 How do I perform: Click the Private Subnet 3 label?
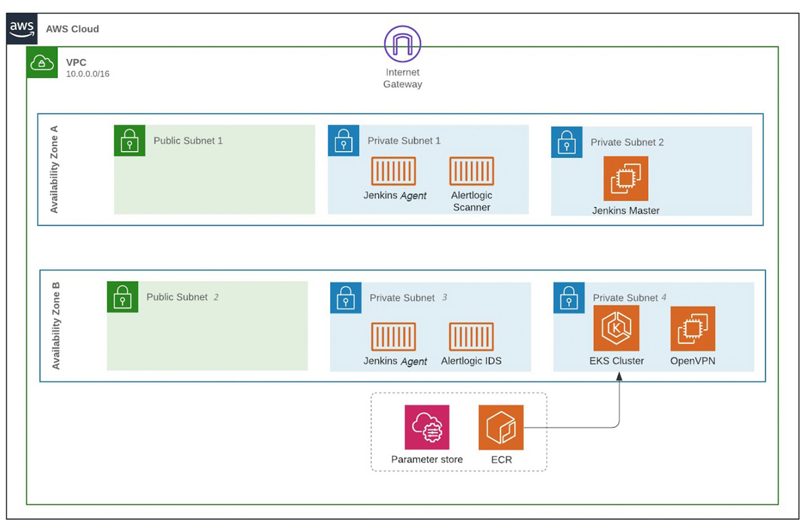click(x=409, y=297)
